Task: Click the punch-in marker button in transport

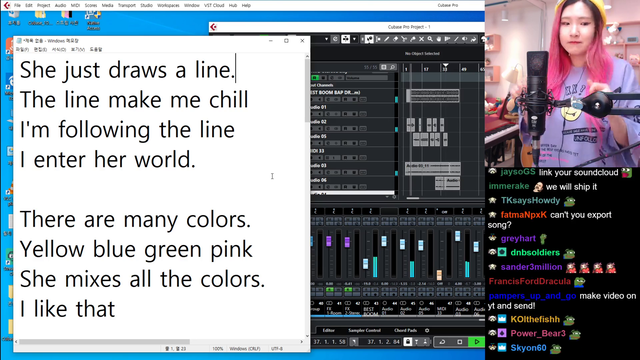Action: pos(416,342)
